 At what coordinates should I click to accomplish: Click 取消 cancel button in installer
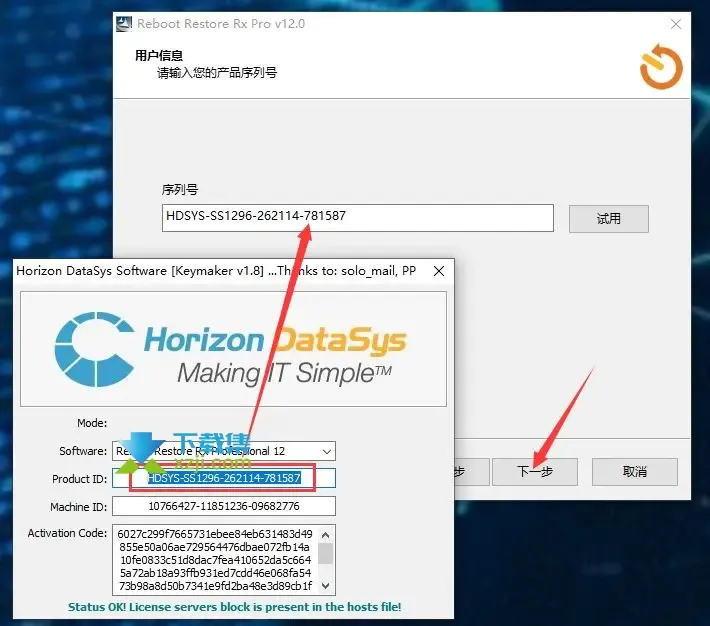point(634,472)
